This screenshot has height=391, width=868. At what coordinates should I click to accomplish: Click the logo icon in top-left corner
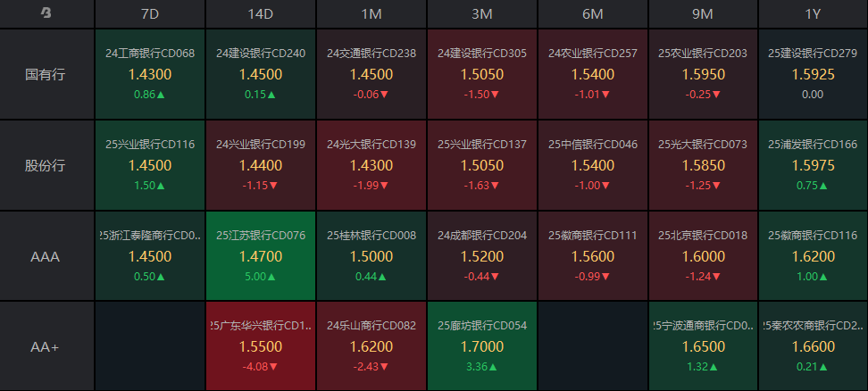click(x=46, y=12)
